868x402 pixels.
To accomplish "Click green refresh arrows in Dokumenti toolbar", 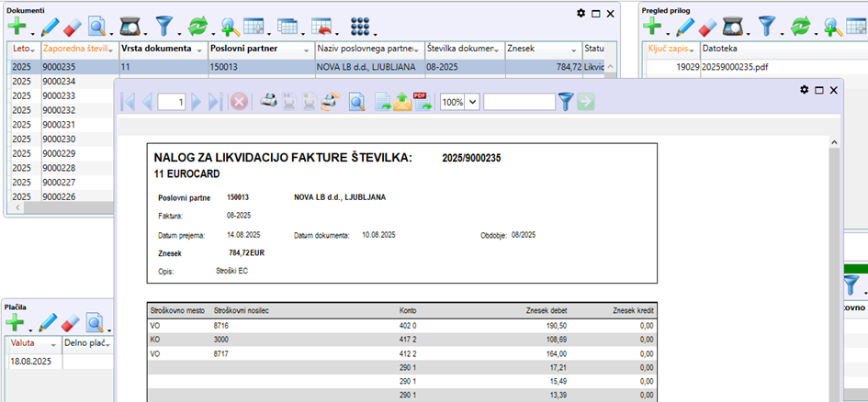I will [x=197, y=26].
